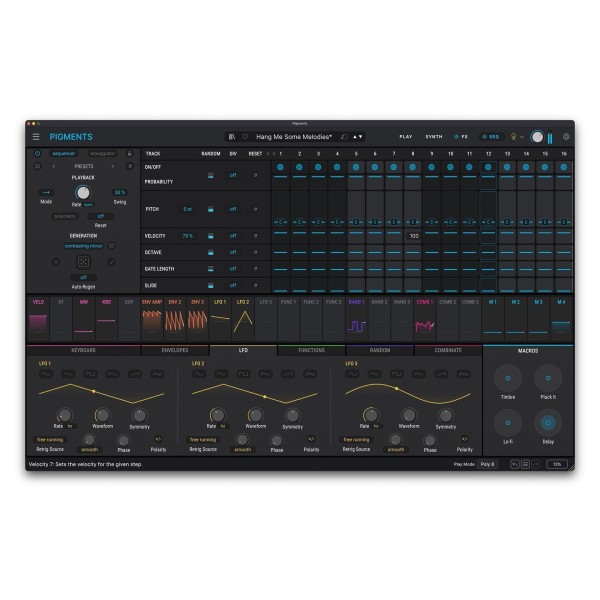Screen dimensions: 600x600
Task: Toggle step 8 on/off
Action: coord(412,167)
